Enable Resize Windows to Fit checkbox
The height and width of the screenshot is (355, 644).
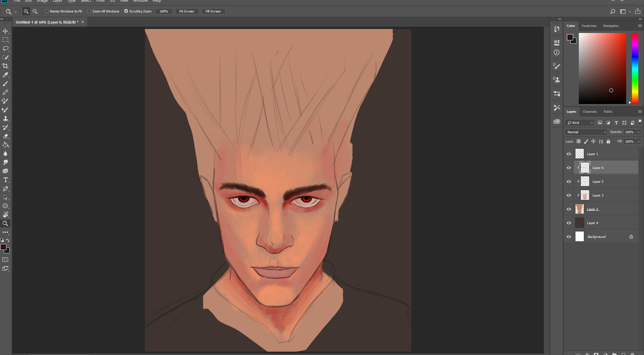coord(47,11)
